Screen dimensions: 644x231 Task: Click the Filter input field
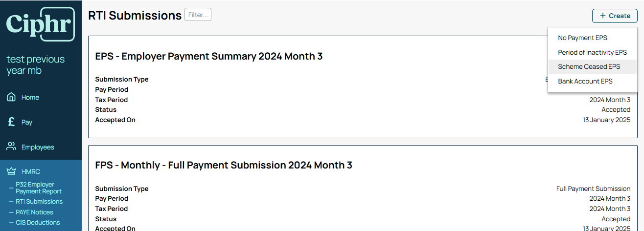coord(198,15)
